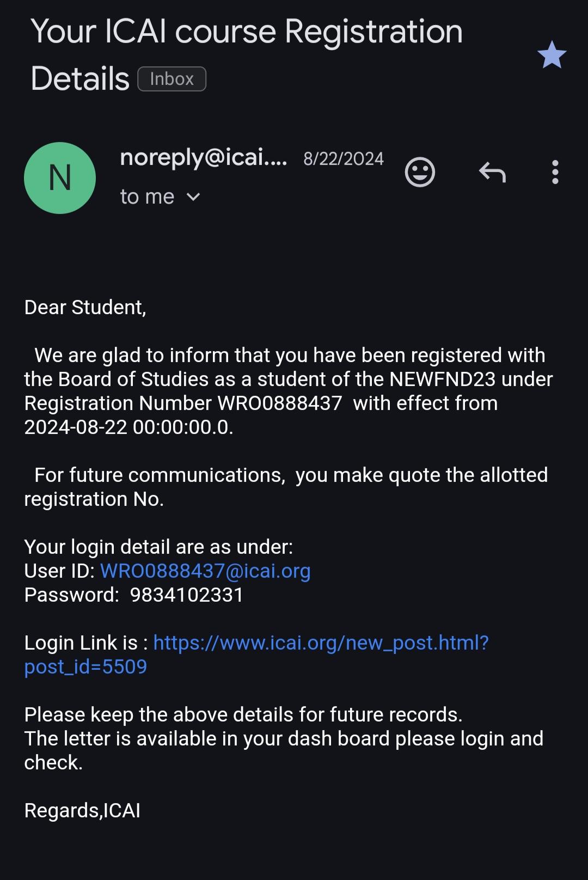Screen dimensions: 588x880
Task: Tap the 'Dear Student,' greeting line
Action: 85,308
